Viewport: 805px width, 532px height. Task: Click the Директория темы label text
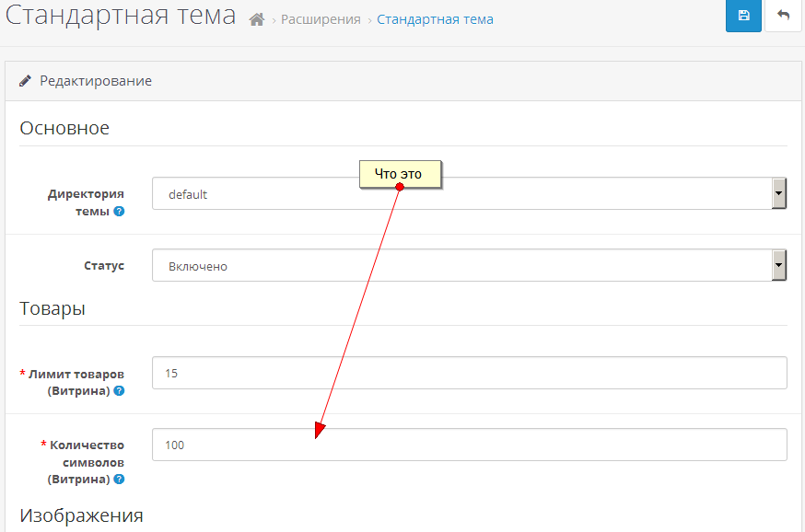coord(87,202)
